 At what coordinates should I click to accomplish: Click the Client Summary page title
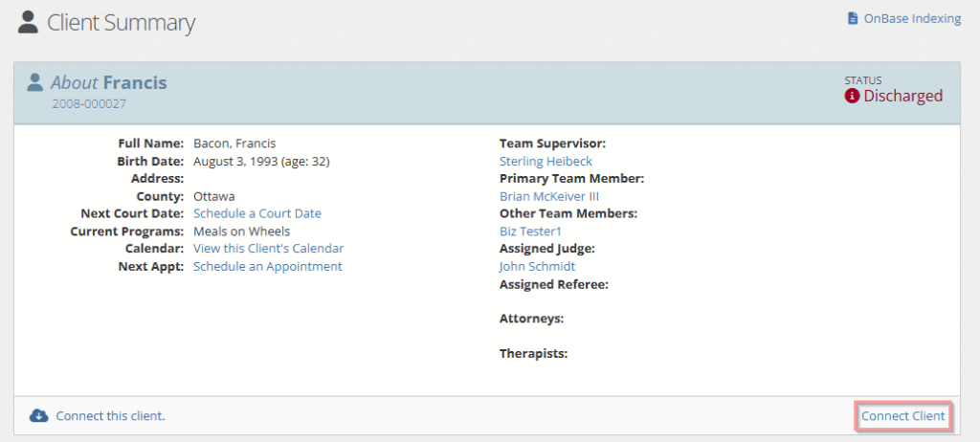(121, 22)
